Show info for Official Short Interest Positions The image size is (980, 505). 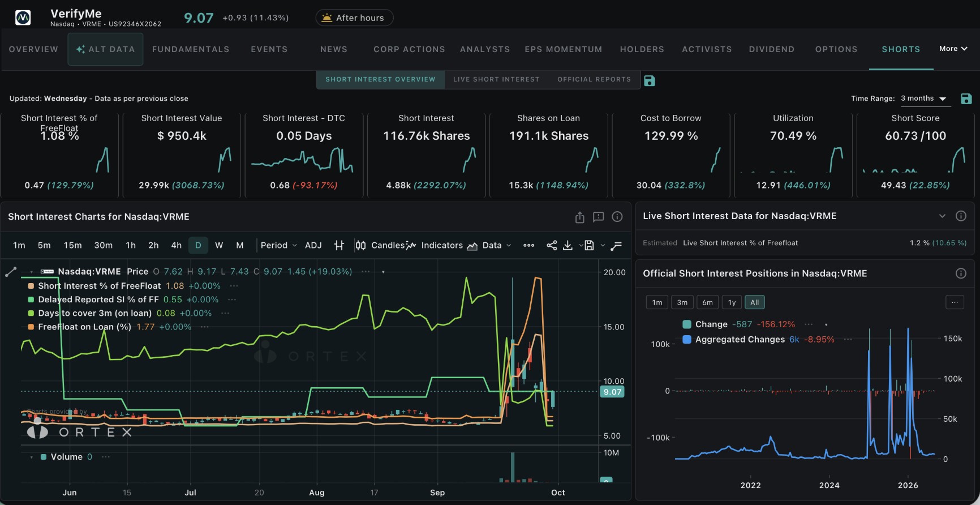click(961, 273)
